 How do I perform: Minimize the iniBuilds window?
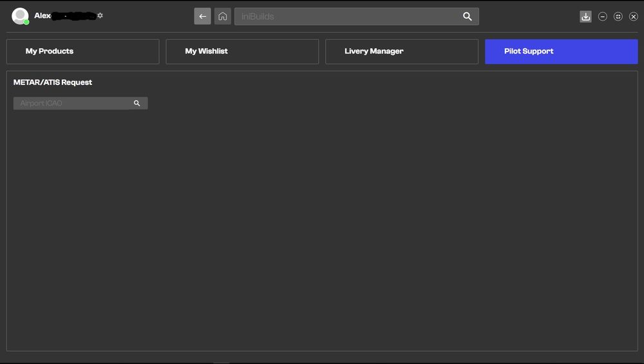603,17
